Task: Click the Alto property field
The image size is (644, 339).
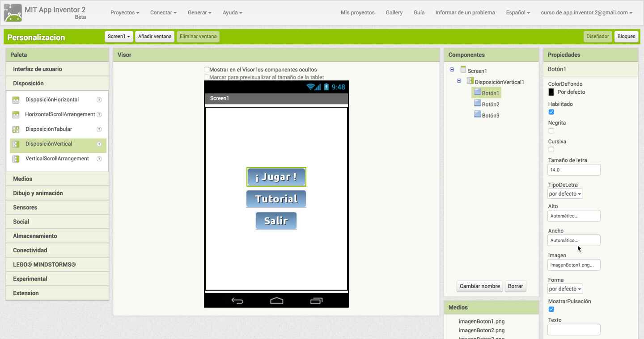Action: click(x=574, y=216)
